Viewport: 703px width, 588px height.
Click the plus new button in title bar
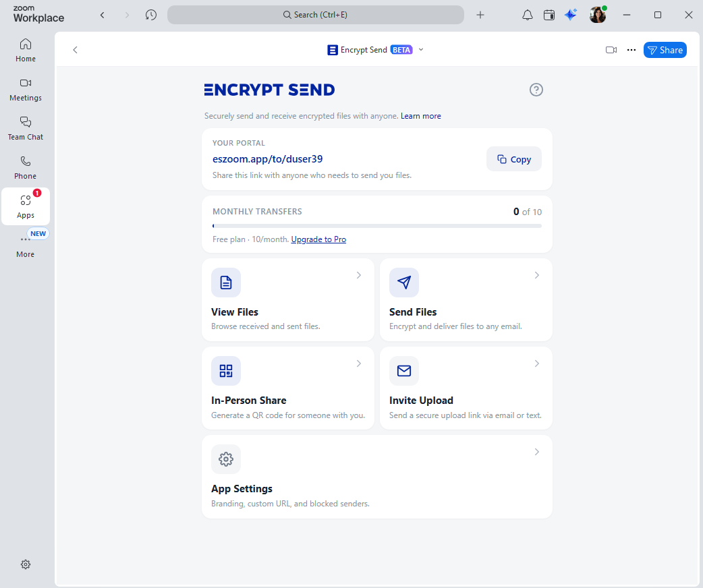point(480,16)
